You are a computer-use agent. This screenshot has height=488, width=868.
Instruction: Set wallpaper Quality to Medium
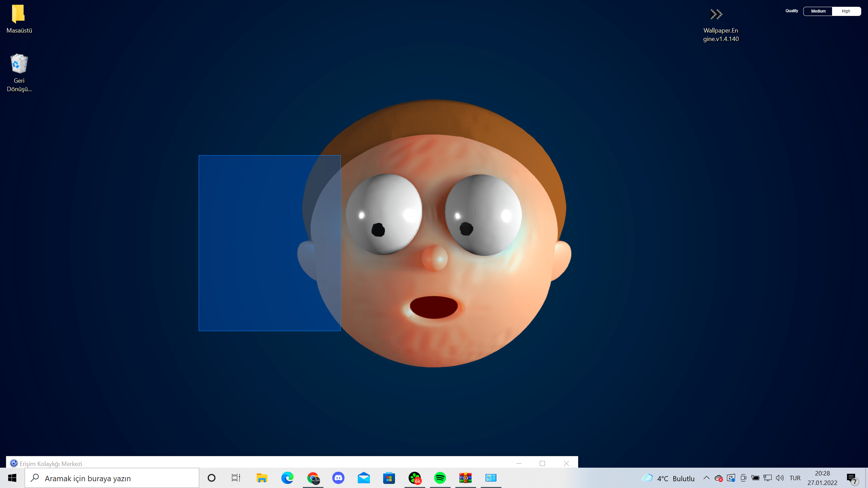pos(818,11)
